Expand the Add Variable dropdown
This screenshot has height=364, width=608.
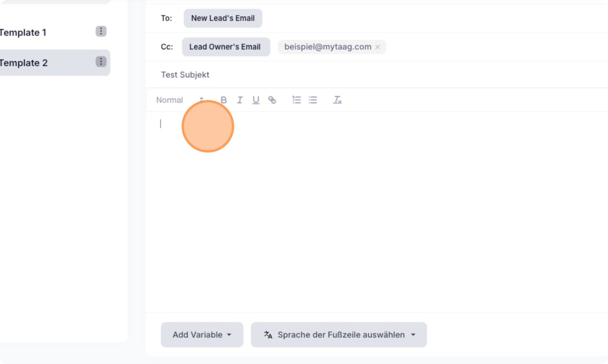point(202,335)
